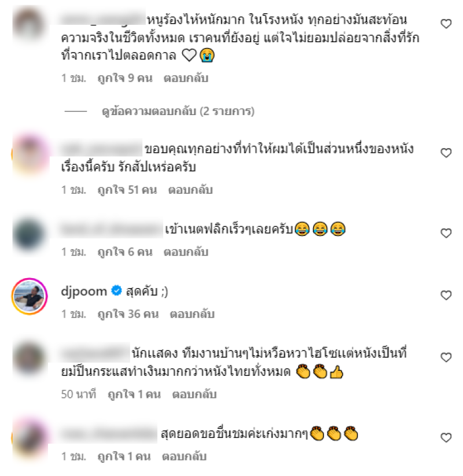View the 36 likes on djpoom's comment

pyautogui.click(x=128, y=314)
